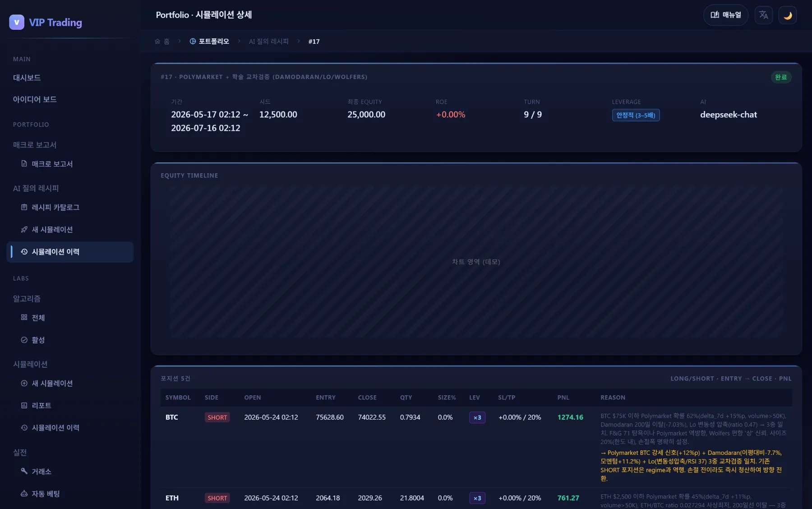Viewport: 812px width, 509px height.
Task: Click the ×3 leverage badge in the BTC row
Action: coord(477,417)
